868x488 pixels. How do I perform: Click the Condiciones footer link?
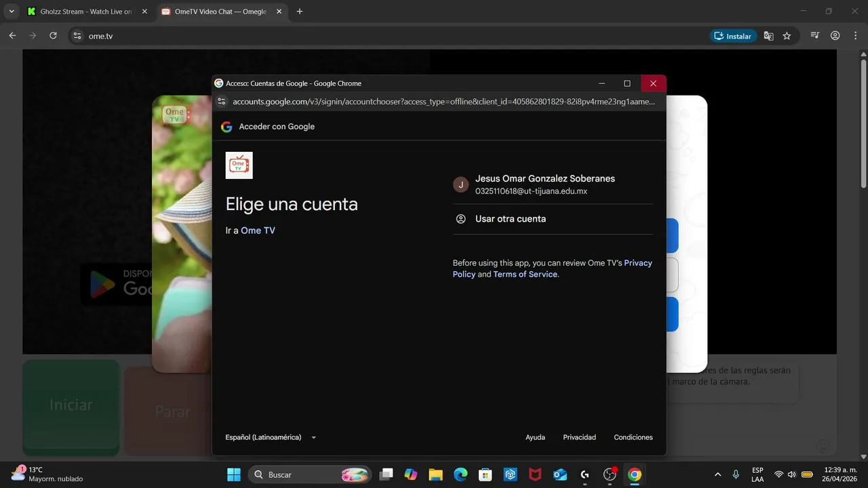click(x=633, y=438)
